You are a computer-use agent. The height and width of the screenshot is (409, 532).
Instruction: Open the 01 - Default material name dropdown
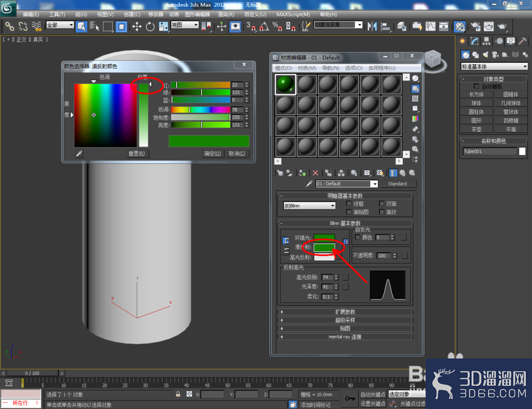(x=346, y=184)
